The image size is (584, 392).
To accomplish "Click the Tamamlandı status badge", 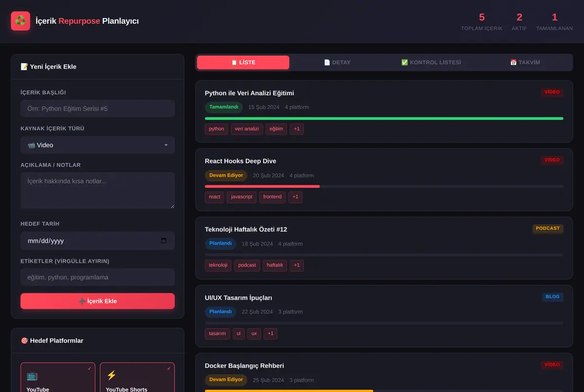I will 224,107.
